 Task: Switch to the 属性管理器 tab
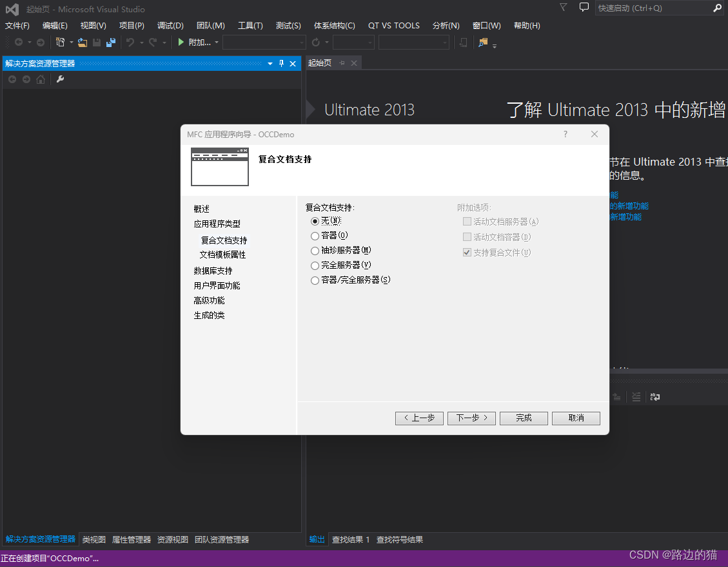(x=132, y=540)
